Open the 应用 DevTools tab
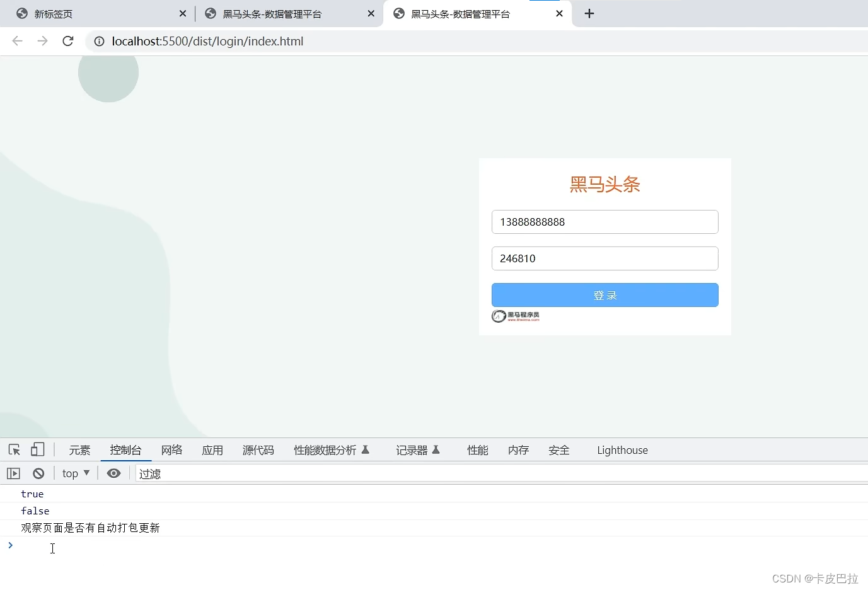The image size is (868, 590). tap(212, 450)
